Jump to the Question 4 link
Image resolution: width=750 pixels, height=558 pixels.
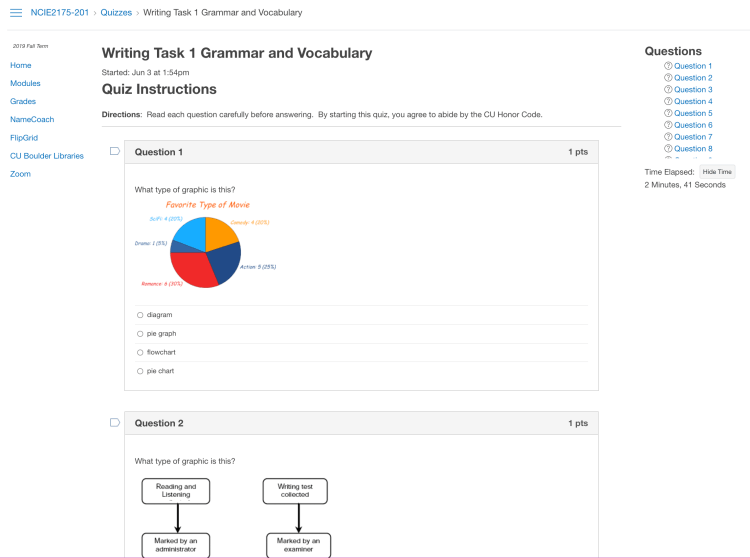pyautogui.click(x=693, y=101)
